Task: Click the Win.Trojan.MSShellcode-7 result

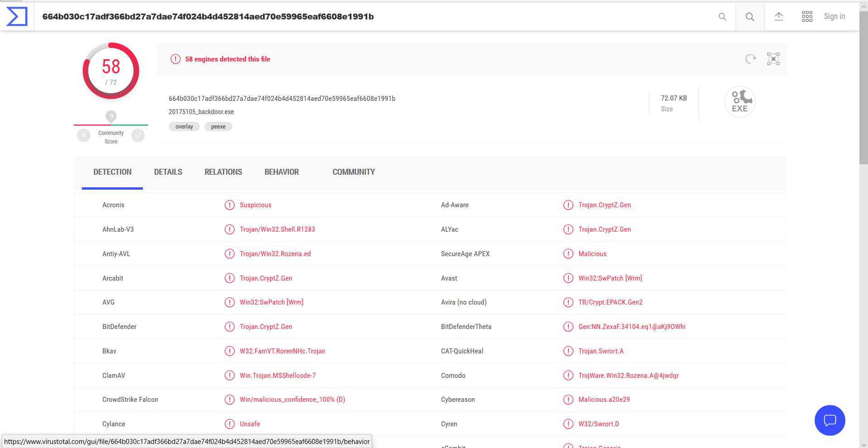Action: point(278,376)
